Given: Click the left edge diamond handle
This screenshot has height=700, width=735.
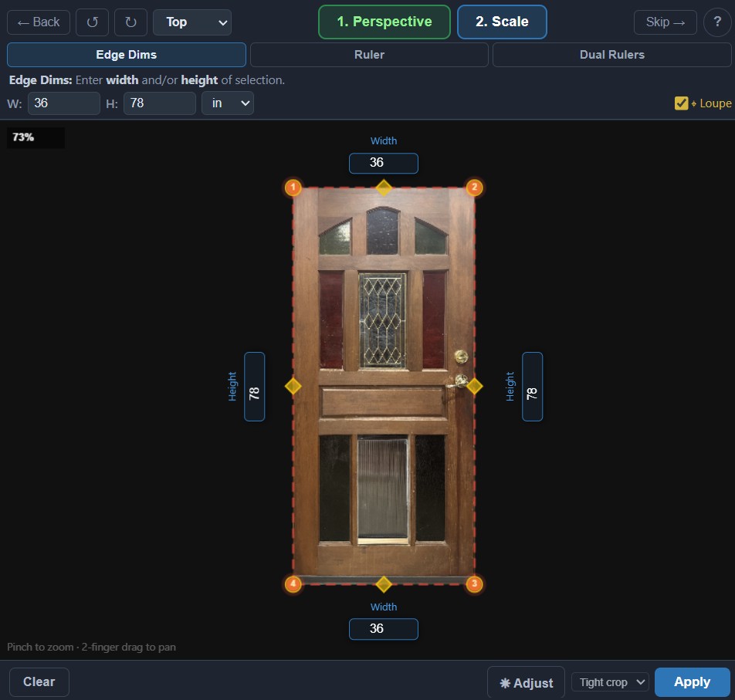Looking at the screenshot, I should click(293, 386).
